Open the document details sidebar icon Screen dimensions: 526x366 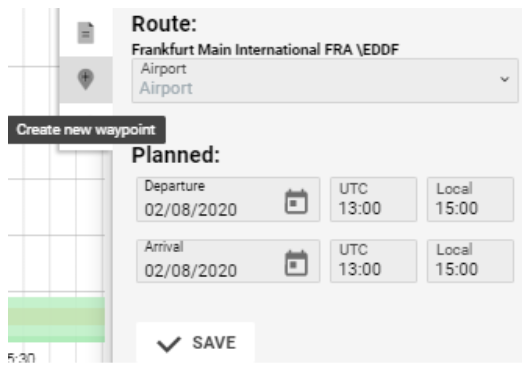(86, 33)
